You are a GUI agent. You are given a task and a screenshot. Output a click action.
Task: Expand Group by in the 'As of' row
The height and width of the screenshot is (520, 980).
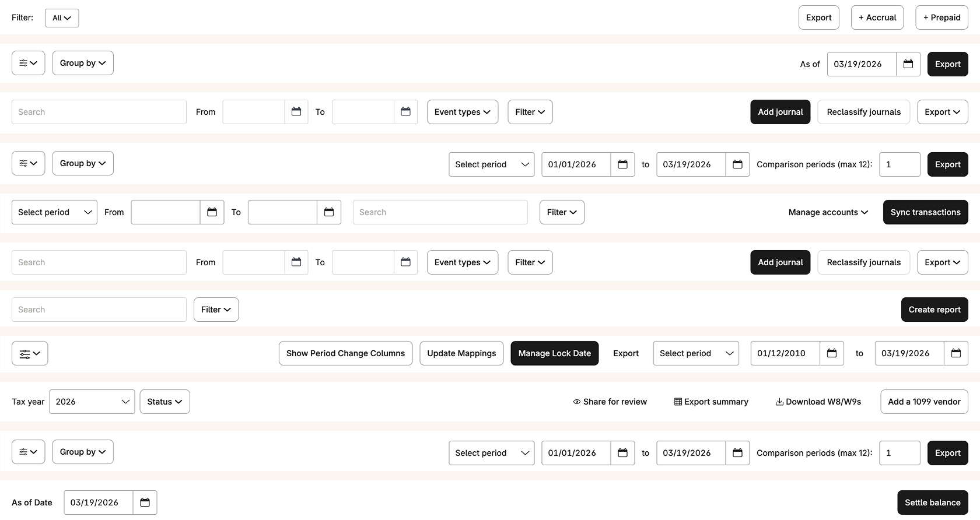[x=83, y=63]
